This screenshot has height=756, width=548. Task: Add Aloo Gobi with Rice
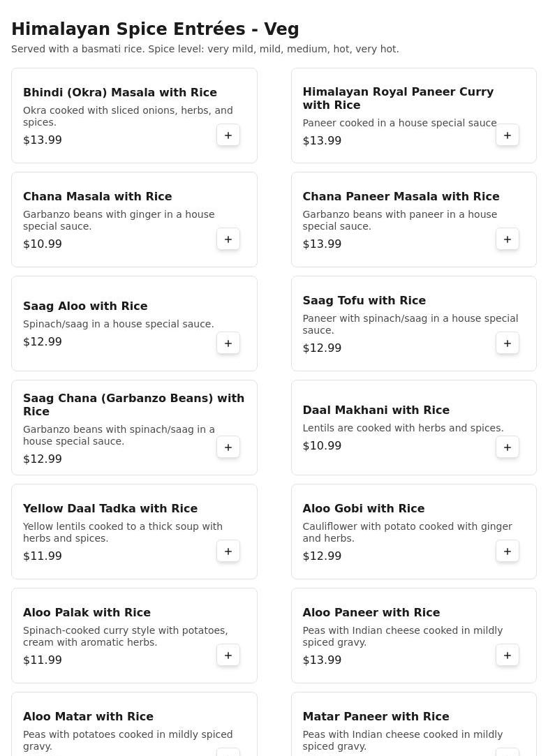508,551
